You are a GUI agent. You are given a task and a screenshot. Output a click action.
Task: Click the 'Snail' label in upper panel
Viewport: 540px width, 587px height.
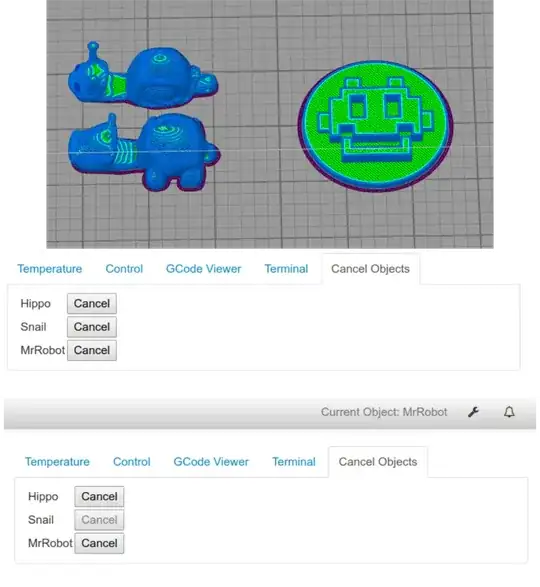tap(33, 327)
